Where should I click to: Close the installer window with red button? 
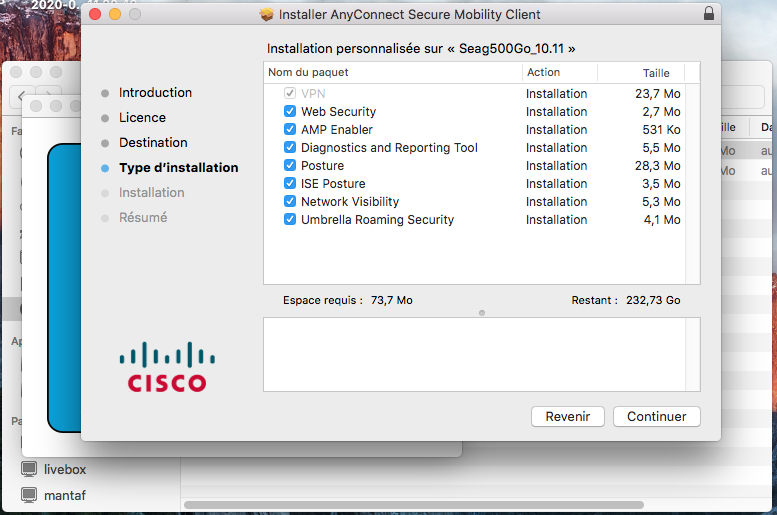point(95,14)
